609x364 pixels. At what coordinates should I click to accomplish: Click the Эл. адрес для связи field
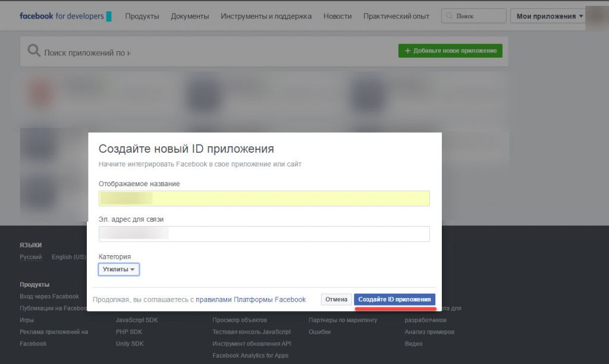tap(264, 234)
